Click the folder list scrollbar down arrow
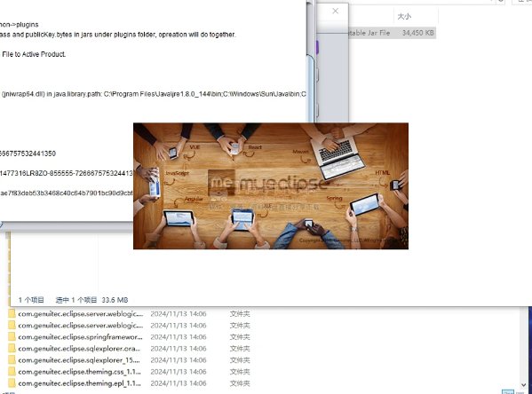 click(x=523, y=385)
